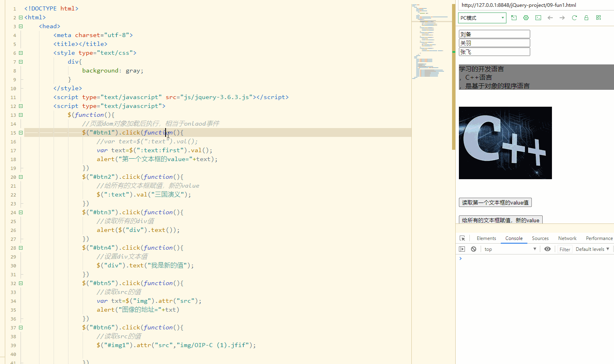Image resolution: width=614 pixels, height=364 pixels.
Task: Click the console Filter input
Action: [x=564, y=249]
